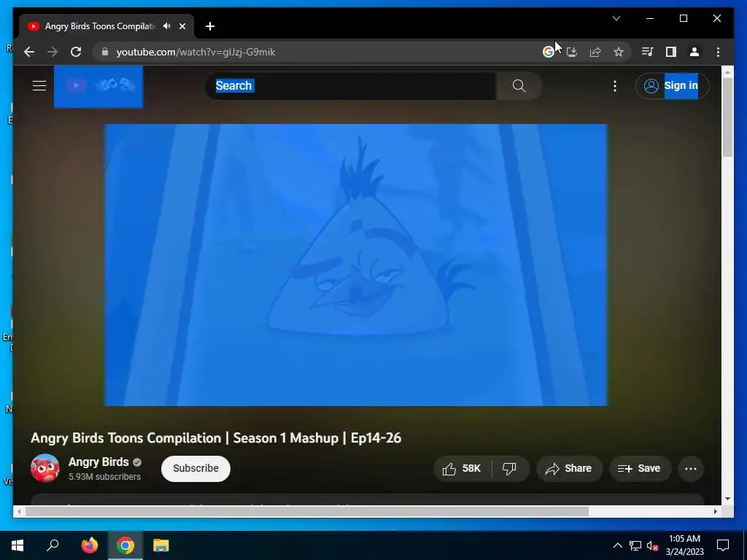Open the Windows Start menu
The height and width of the screenshot is (560, 747).
click(x=18, y=545)
